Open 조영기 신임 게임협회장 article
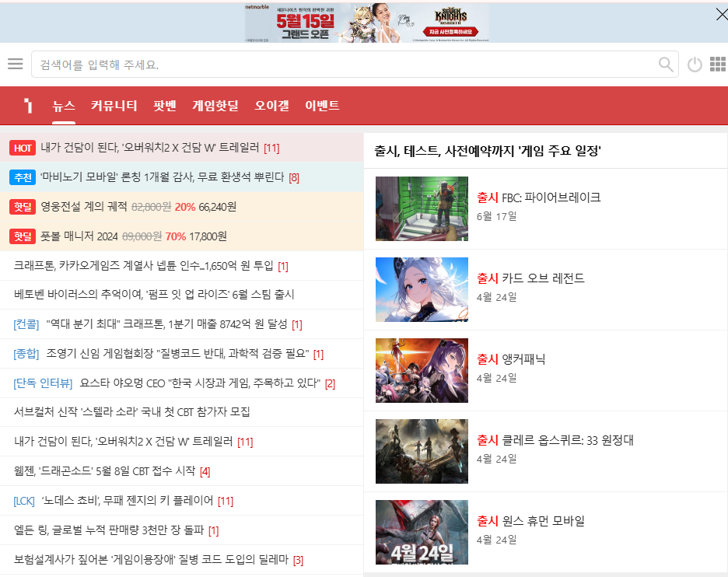This screenshot has height=577, width=728. click(x=177, y=354)
